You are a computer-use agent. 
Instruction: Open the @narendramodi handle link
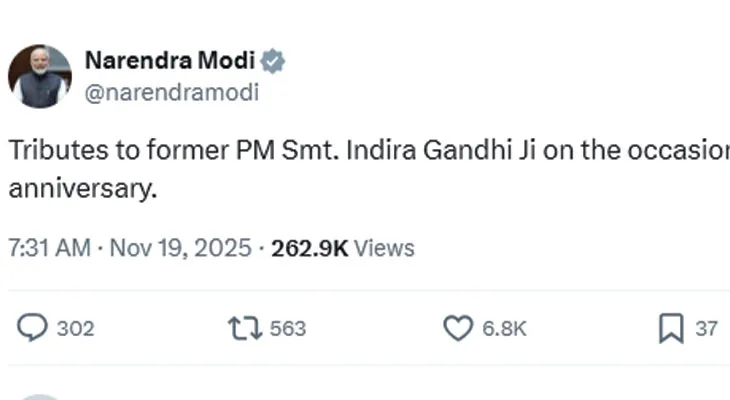click(x=171, y=93)
